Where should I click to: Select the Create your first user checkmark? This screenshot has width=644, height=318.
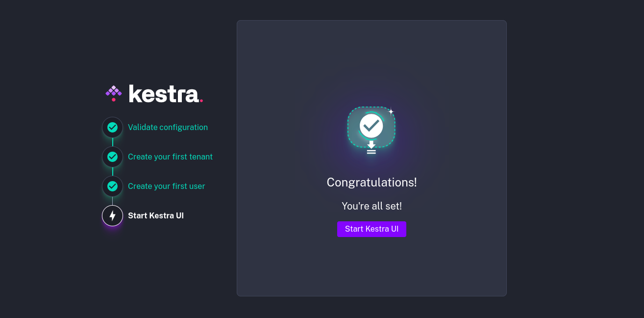click(x=112, y=186)
